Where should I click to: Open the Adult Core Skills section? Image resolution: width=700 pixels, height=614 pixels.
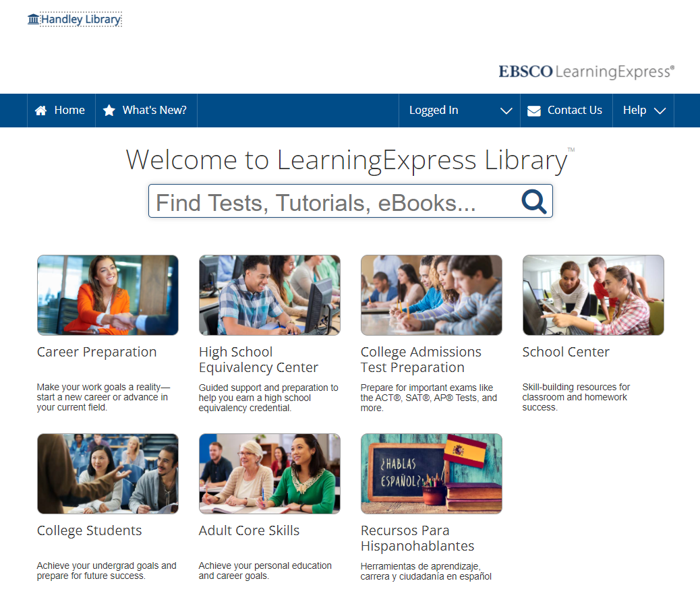point(249,530)
